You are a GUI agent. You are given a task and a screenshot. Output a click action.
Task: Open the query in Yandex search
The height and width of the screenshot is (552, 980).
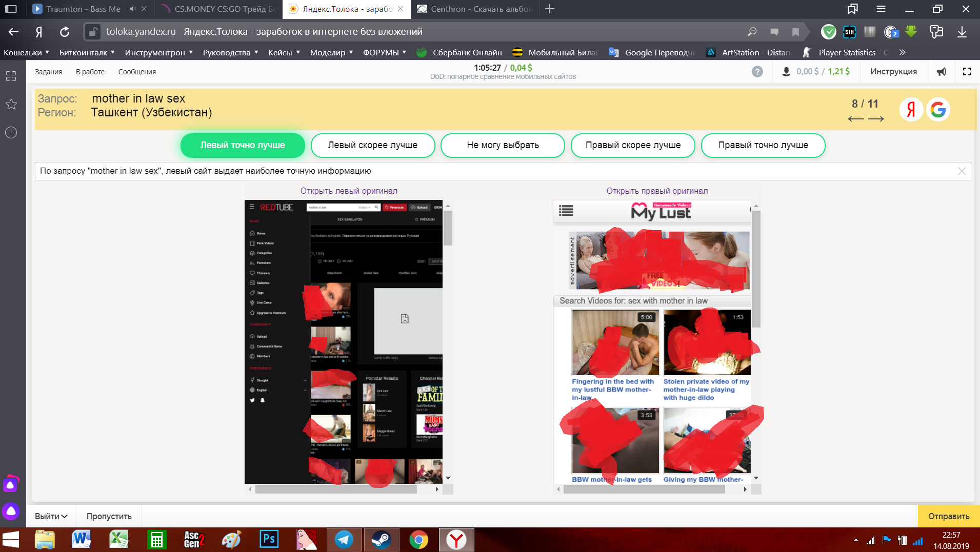pos(911,110)
